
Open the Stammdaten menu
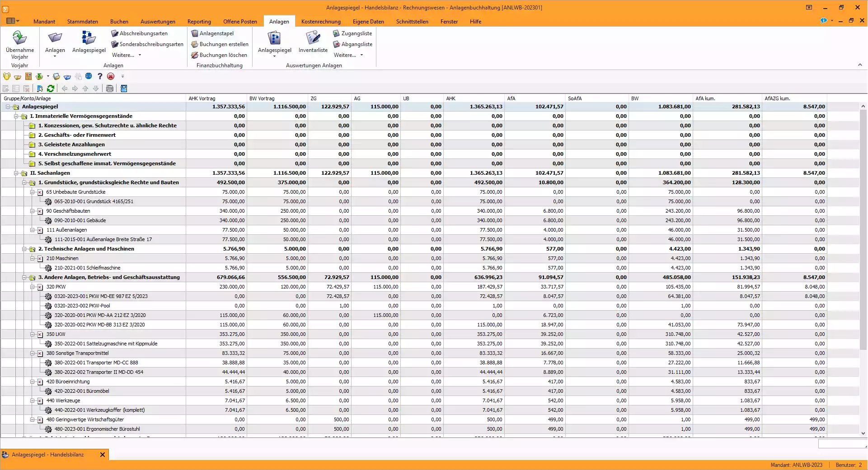(x=83, y=21)
